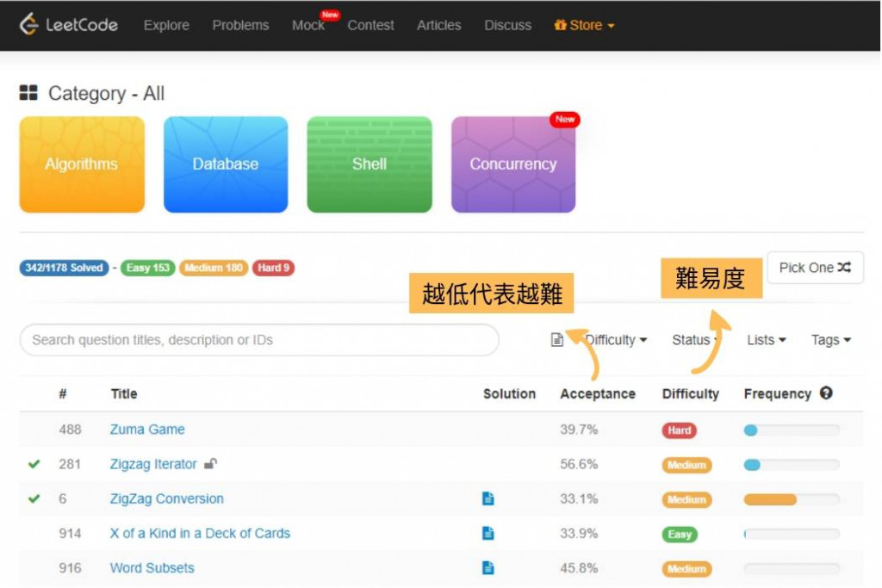Click the Medium label on ZigZag Conversion row
The image size is (882, 588).
[x=686, y=499]
